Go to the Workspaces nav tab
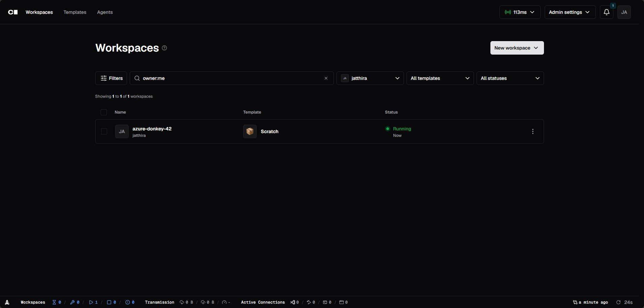 tap(39, 12)
